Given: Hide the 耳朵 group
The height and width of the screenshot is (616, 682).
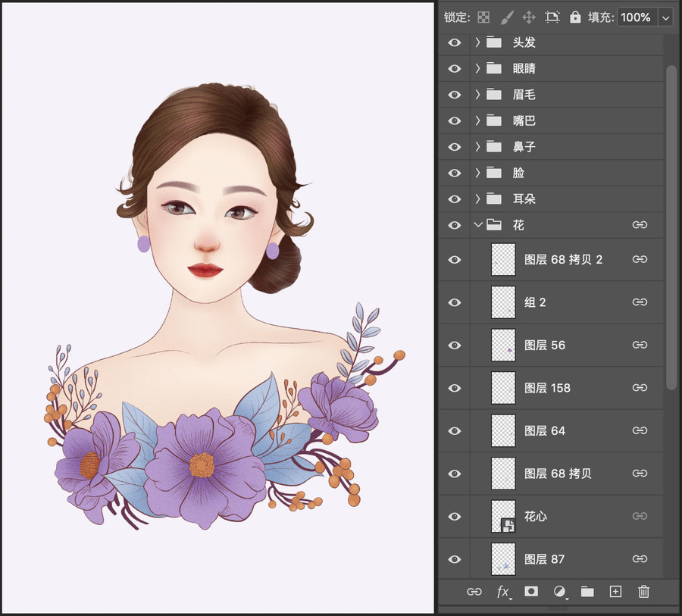Looking at the screenshot, I should pyautogui.click(x=455, y=199).
